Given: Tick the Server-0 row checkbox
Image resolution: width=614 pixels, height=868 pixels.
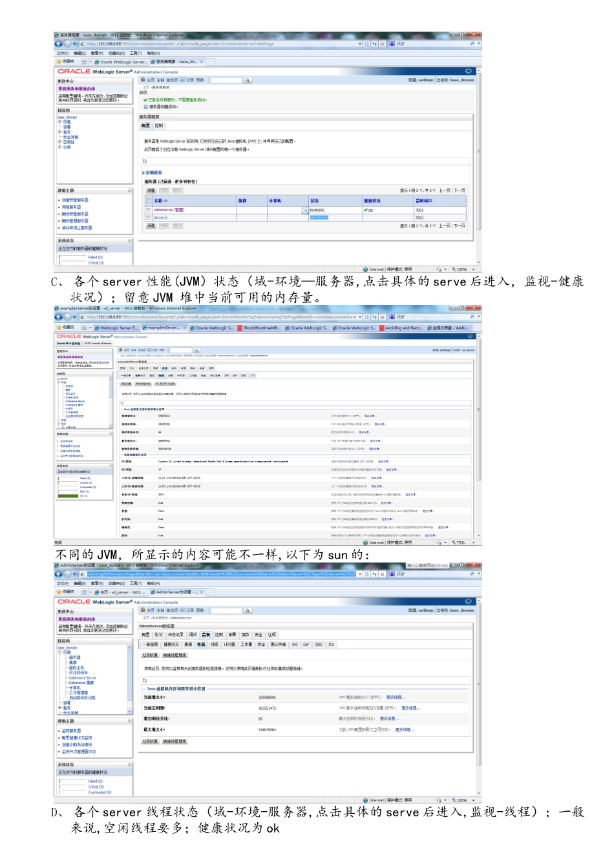Looking at the screenshot, I should (x=149, y=218).
